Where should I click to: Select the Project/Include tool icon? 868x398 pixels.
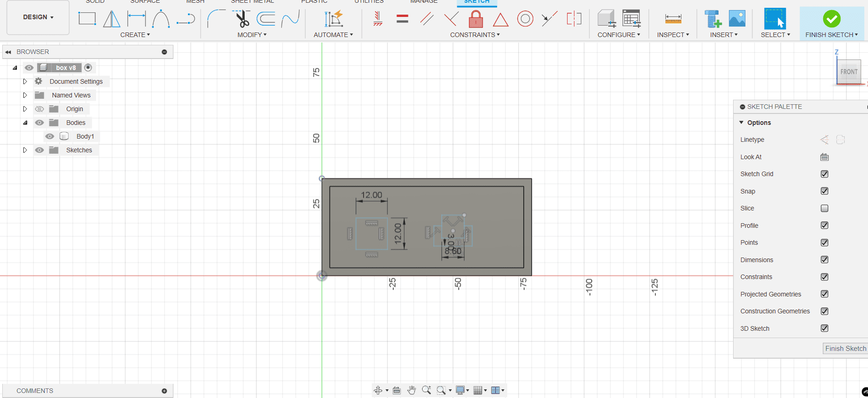click(x=186, y=19)
